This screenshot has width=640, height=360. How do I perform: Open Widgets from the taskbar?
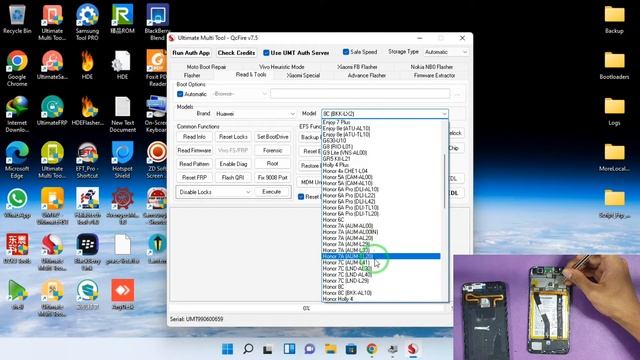click(289, 349)
